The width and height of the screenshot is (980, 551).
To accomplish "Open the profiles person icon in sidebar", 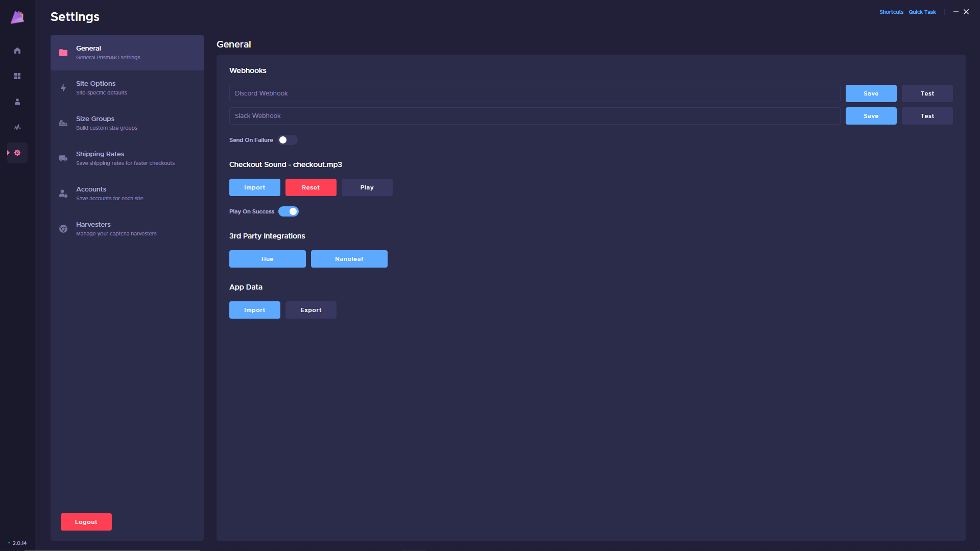I will pos(17,102).
